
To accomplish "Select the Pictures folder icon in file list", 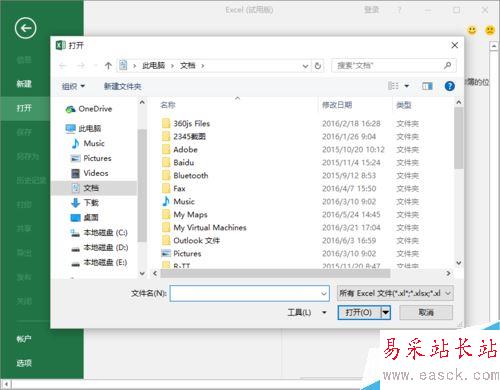I will (166, 253).
